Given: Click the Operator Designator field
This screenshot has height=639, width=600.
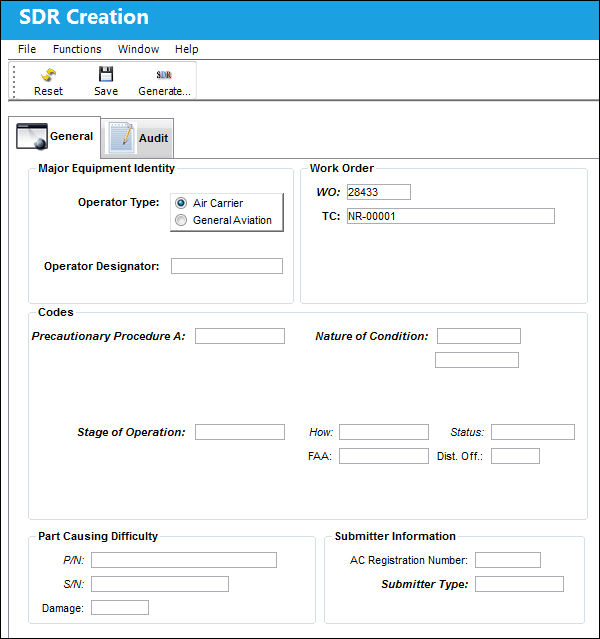Looking at the screenshot, I should click(227, 266).
